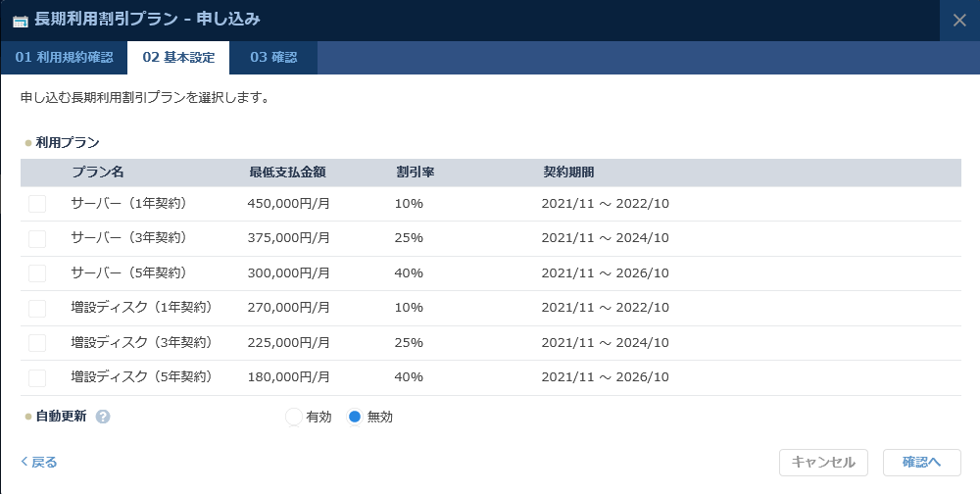Click the help icon beside 自動更新
This screenshot has width=980, height=494.
point(103,417)
